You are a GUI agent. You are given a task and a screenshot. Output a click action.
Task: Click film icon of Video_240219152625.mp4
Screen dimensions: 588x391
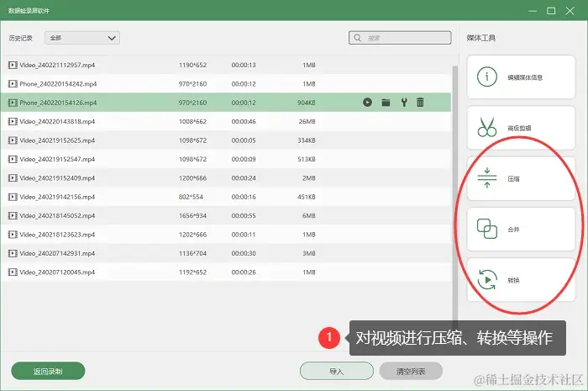tap(13, 140)
